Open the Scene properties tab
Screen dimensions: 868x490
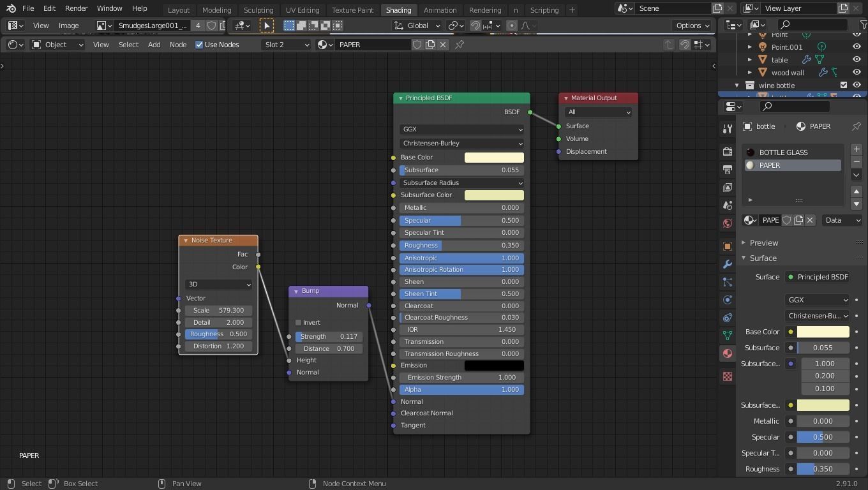pos(728,205)
